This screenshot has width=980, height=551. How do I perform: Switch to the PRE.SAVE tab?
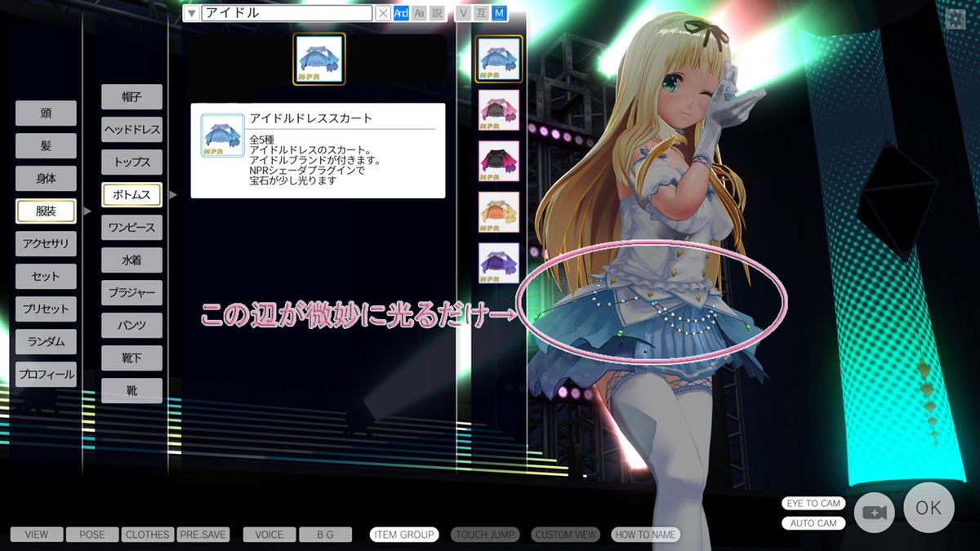201,534
